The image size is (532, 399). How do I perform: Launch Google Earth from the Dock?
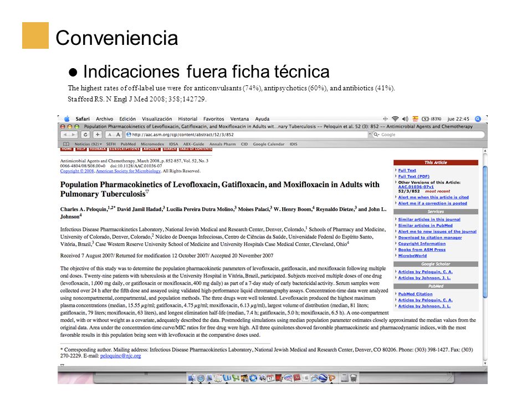323,377
